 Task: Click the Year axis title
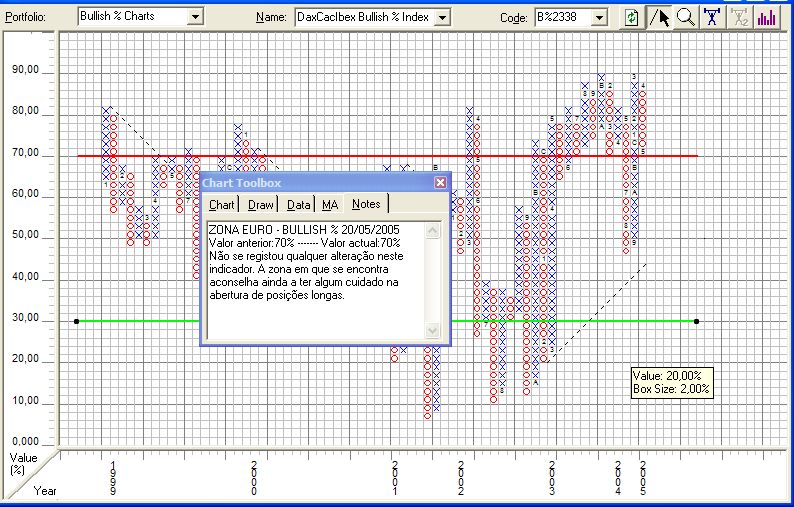pos(45,490)
